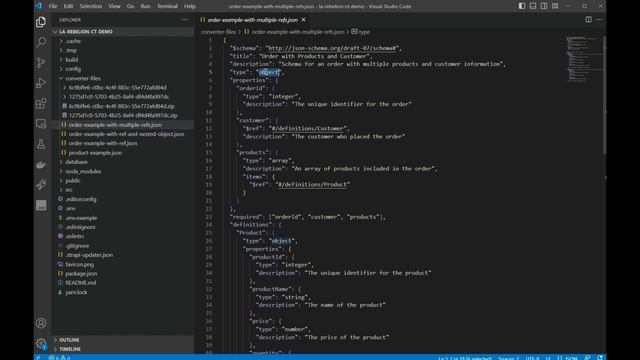Open the Terminal menu
Viewport: 640px width, 360px height.
167,6
